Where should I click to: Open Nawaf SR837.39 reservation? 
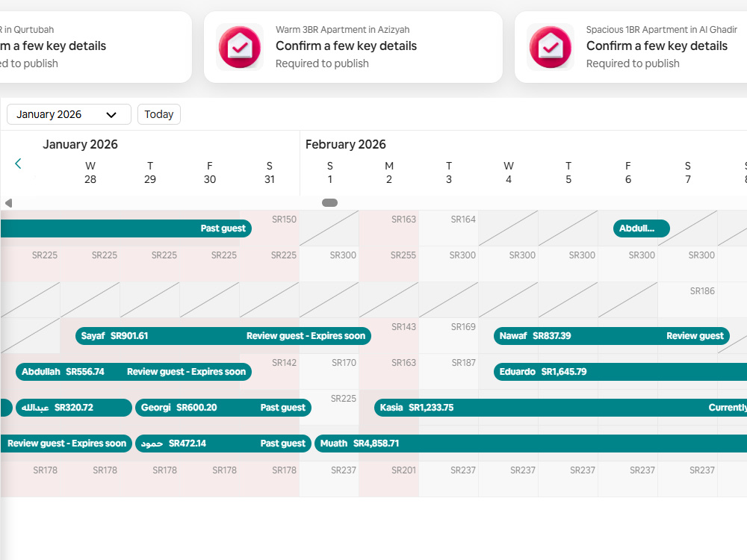pyautogui.click(x=612, y=336)
